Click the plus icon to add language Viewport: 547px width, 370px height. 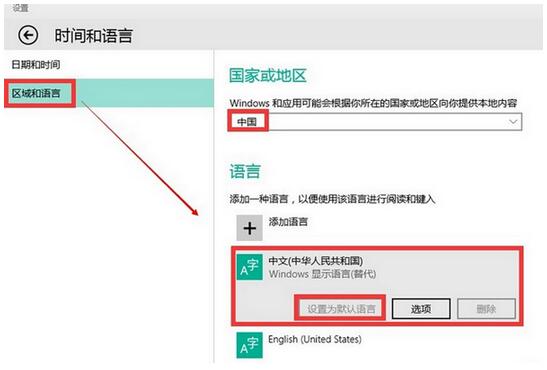[x=249, y=228]
